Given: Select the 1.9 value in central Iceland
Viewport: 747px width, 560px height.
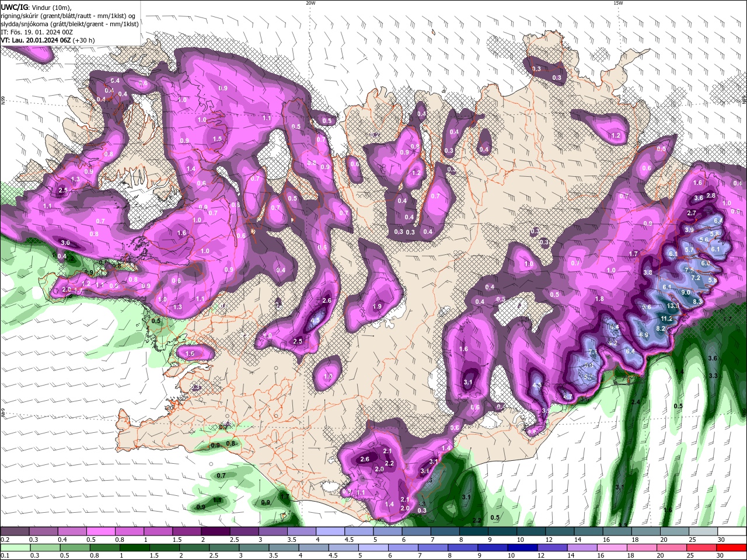Looking at the screenshot, I should (x=377, y=306).
